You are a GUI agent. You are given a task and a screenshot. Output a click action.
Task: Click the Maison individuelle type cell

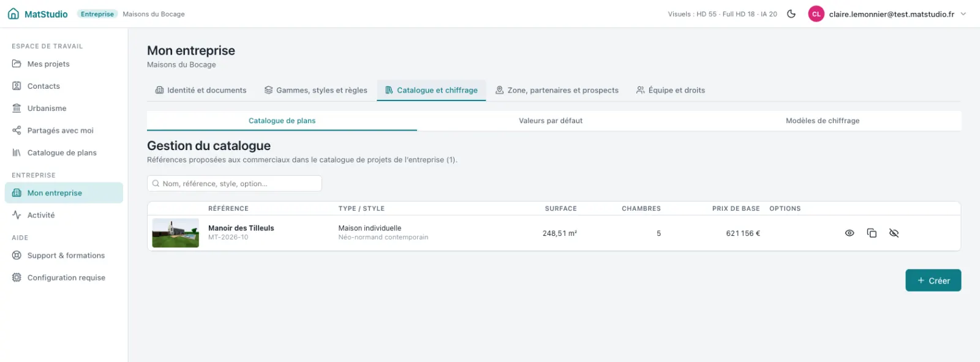(x=370, y=228)
